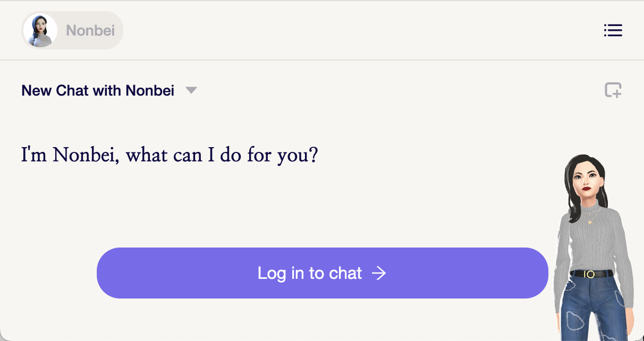Screen dimensions: 644x341
Task: Click the avatar's gold belt buckle
Action: point(589,274)
